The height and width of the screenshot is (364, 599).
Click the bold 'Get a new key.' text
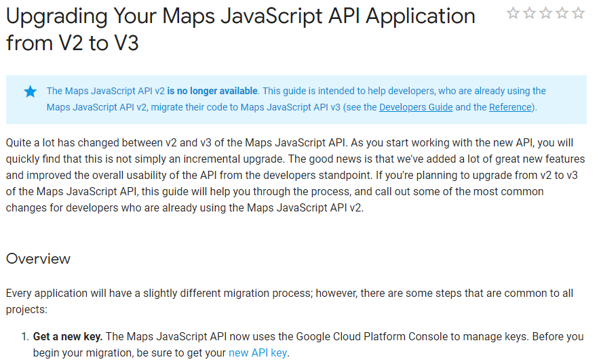click(x=68, y=336)
